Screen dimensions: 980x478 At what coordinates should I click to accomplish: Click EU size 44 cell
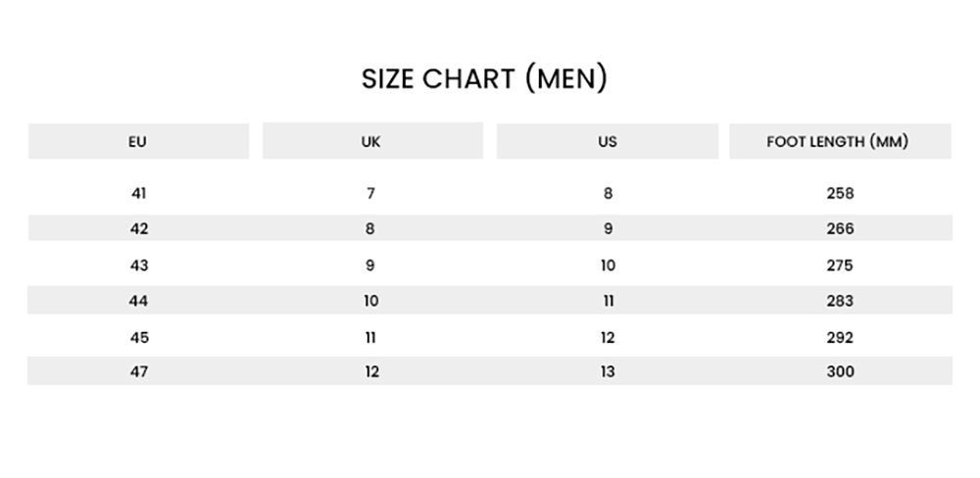[139, 301]
